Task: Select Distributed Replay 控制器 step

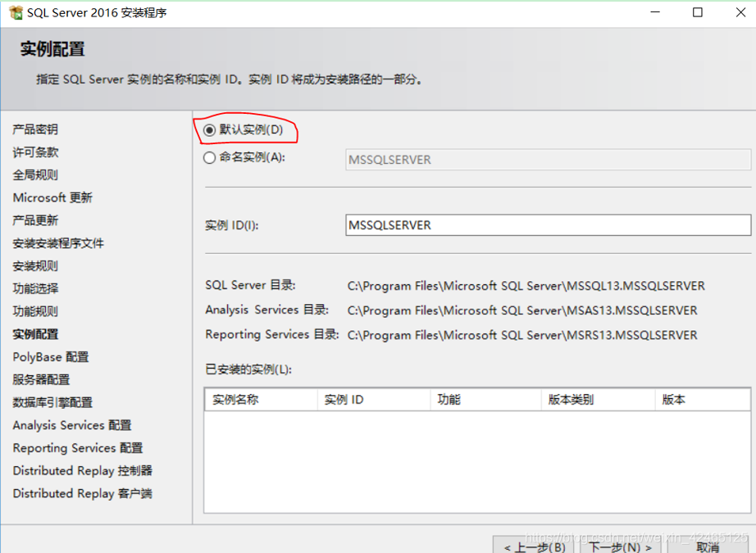Action: coord(83,470)
